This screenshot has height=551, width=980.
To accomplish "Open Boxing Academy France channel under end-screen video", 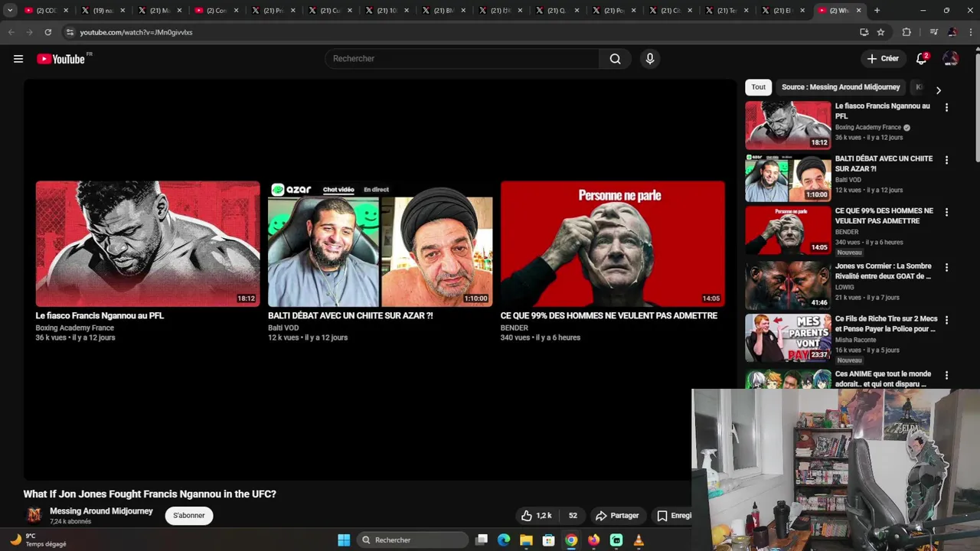I will coord(74,328).
